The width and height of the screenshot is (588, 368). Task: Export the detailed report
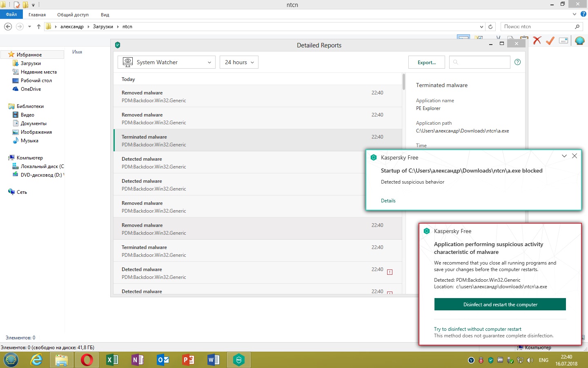[x=426, y=62]
